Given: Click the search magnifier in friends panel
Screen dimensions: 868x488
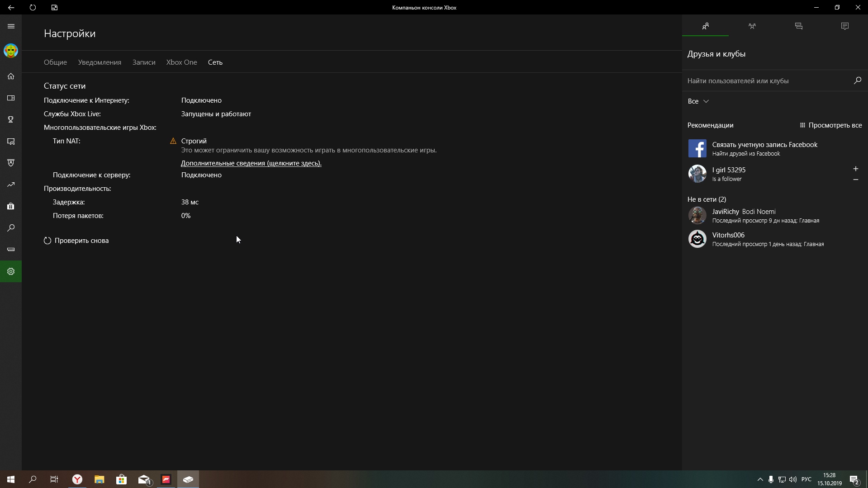Looking at the screenshot, I should tap(857, 81).
